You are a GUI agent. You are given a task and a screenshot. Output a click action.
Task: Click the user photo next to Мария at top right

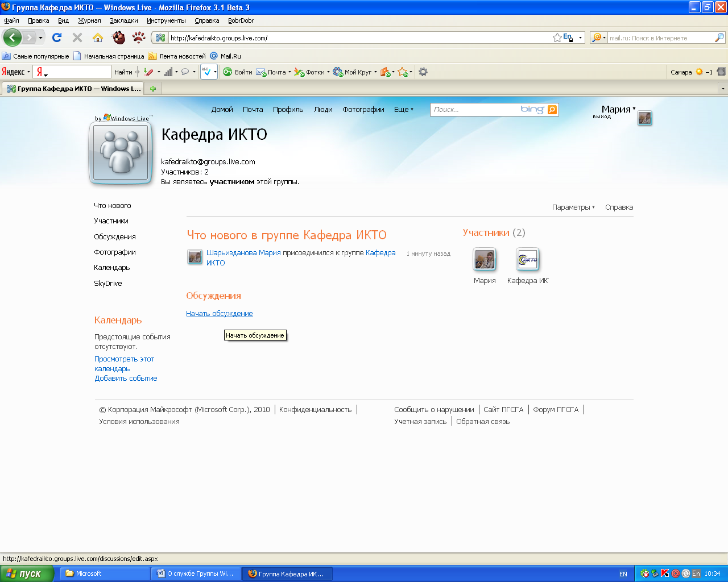pyautogui.click(x=644, y=118)
